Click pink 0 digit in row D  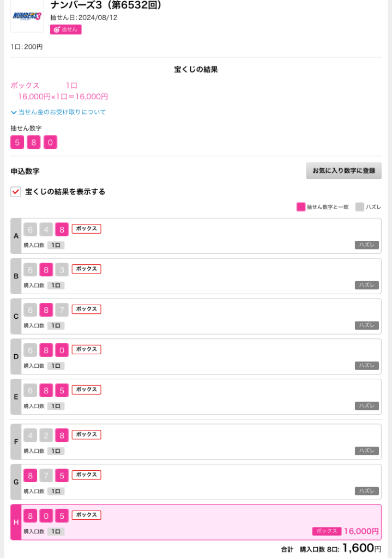[x=62, y=350]
